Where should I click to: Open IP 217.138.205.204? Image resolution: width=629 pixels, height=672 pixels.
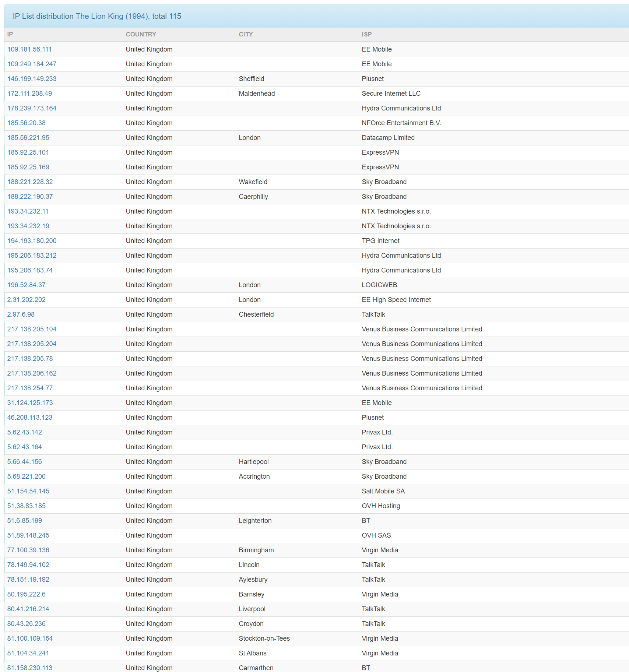32,344
